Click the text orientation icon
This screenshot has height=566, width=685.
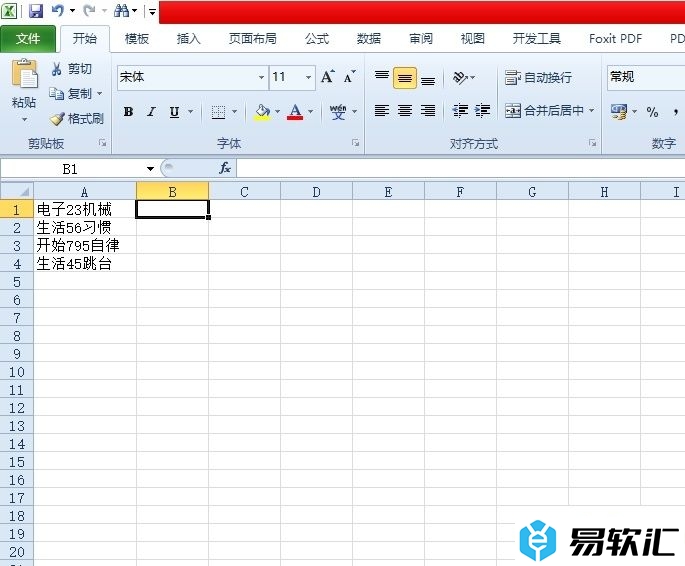tap(460, 78)
